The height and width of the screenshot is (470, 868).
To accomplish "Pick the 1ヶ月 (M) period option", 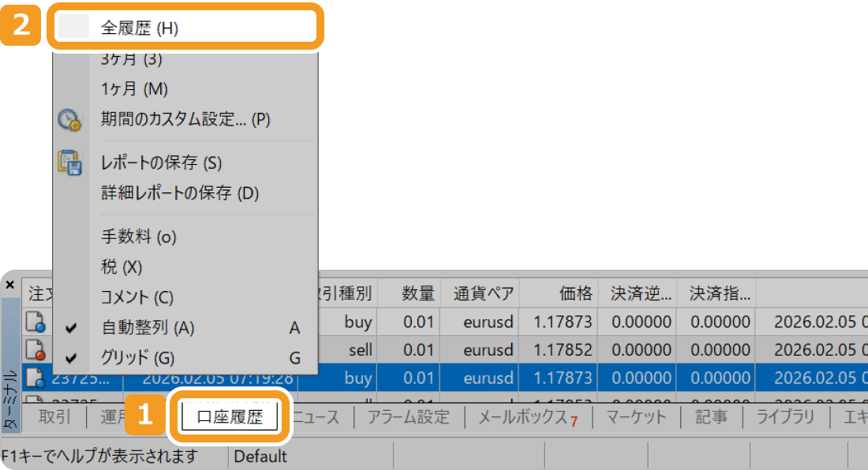I will click(x=134, y=89).
